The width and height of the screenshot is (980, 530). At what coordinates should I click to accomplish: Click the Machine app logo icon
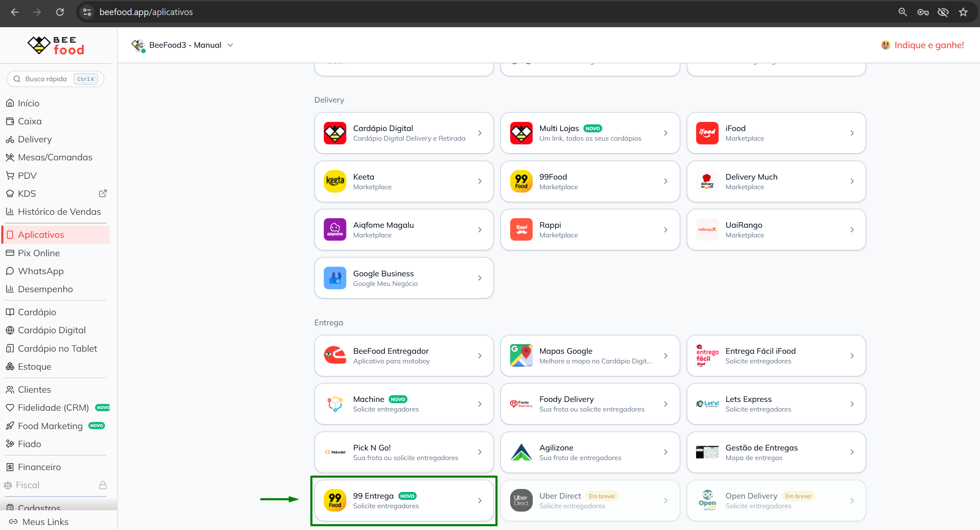coord(335,404)
